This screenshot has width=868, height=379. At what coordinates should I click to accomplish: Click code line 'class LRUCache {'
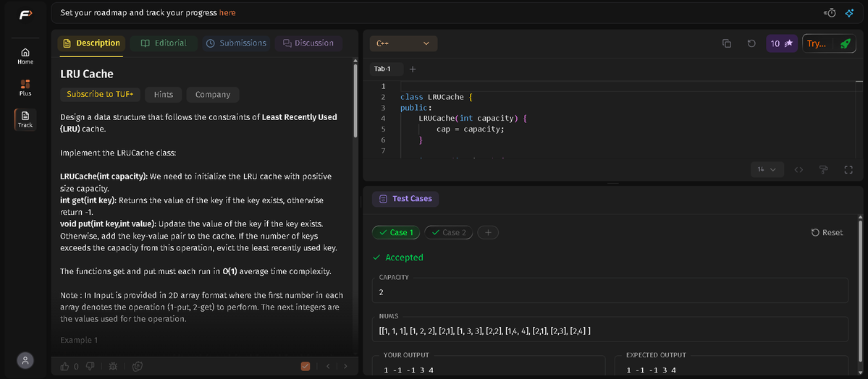pos(437,97)
